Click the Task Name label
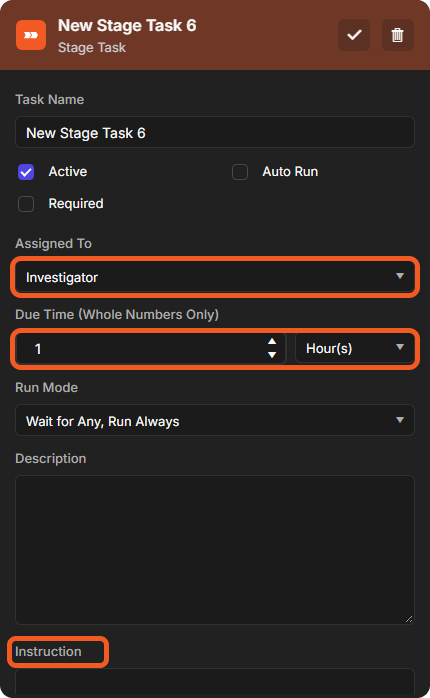Viewport: 430px width, 698px height. pyautogui.click(x=49, y=100)
